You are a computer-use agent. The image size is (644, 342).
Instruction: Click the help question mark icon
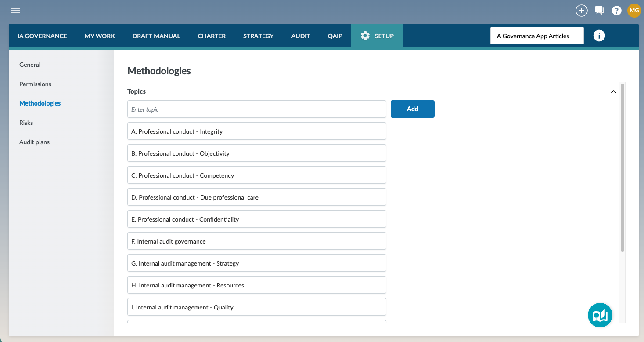tap(617, 11)
